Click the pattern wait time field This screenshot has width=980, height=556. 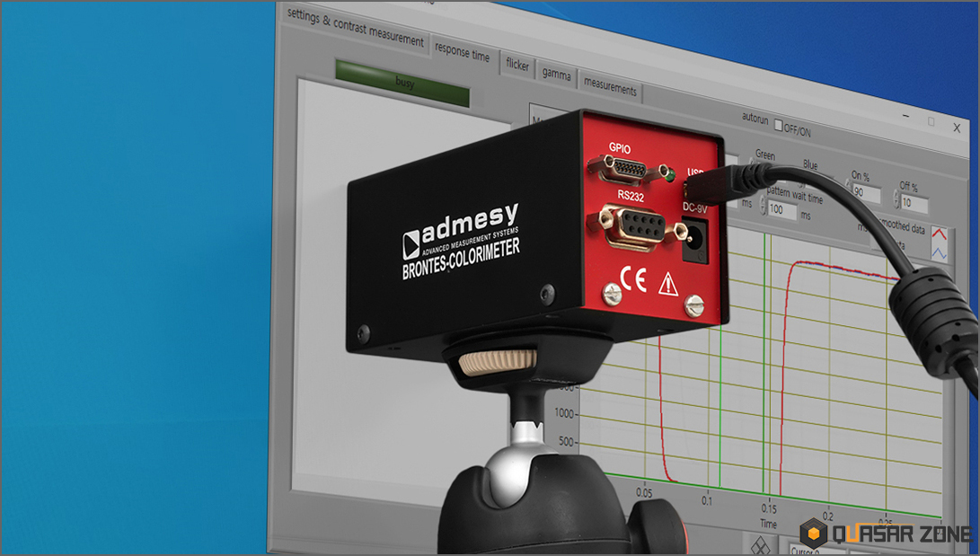click(x=783, y=210)
